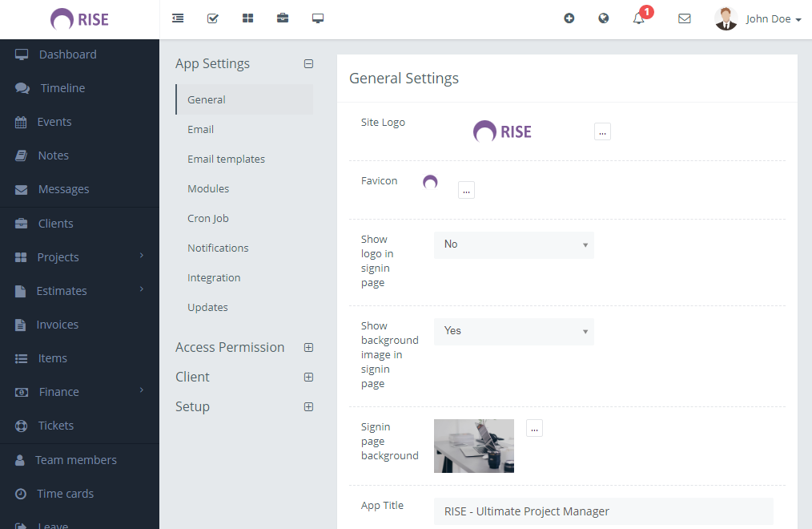Screen dimensions: 812x529
Task: Click the monitor icon in top toolbar
Action: 318,18
